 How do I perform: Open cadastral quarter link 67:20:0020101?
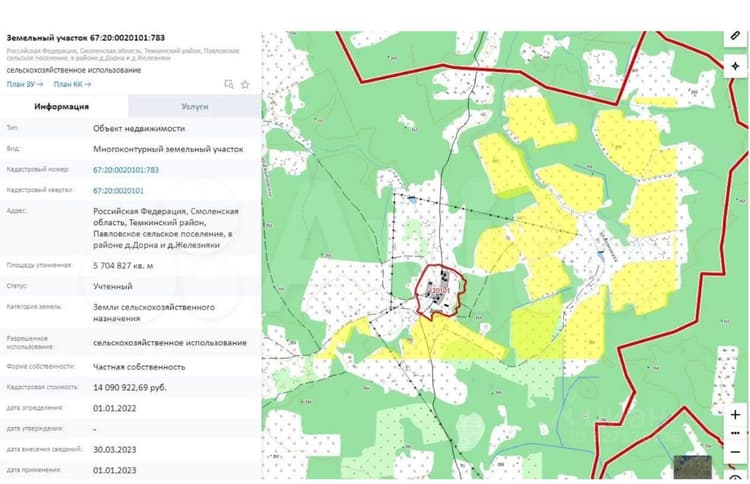(118, 191)
